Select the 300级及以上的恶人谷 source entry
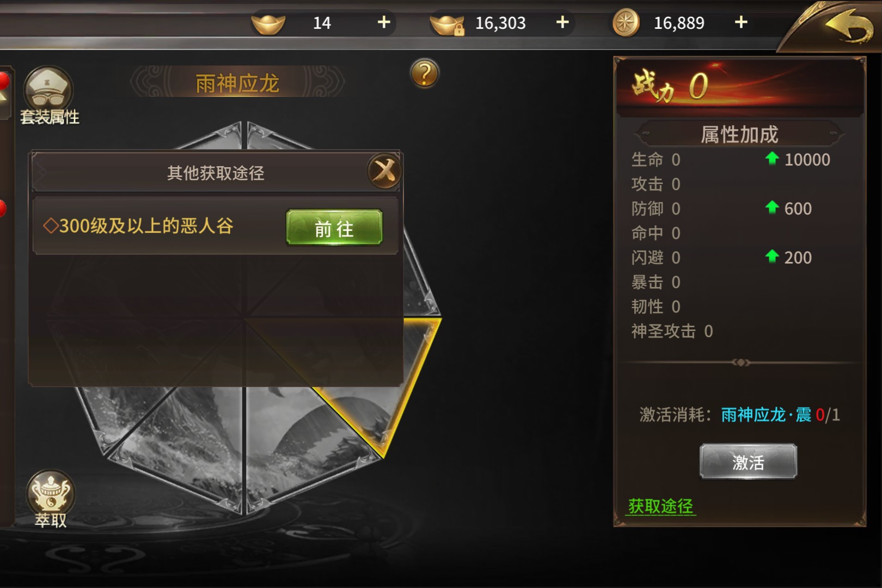The width and height of the screenshot is (882, 588). point(216,226)
